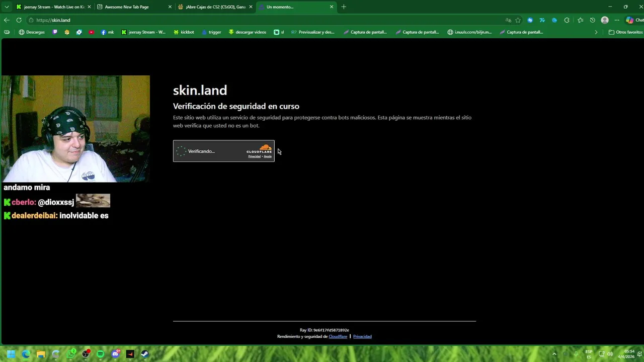Click the Cloudflare Verificando widget
Screen dimensions: 644x362
[x=224, y=151]
